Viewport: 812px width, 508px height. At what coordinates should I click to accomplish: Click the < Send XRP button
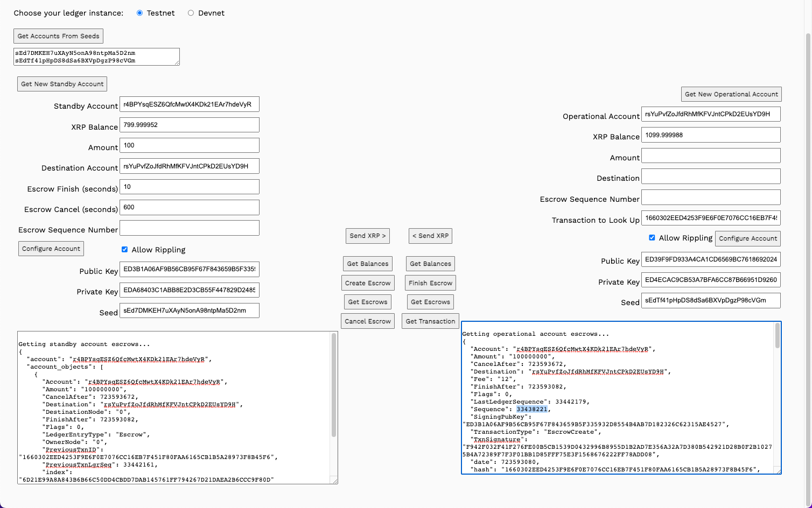click(430, 236)
